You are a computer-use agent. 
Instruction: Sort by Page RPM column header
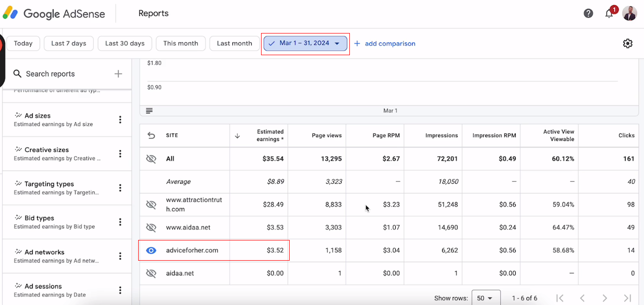pos(386,136)
